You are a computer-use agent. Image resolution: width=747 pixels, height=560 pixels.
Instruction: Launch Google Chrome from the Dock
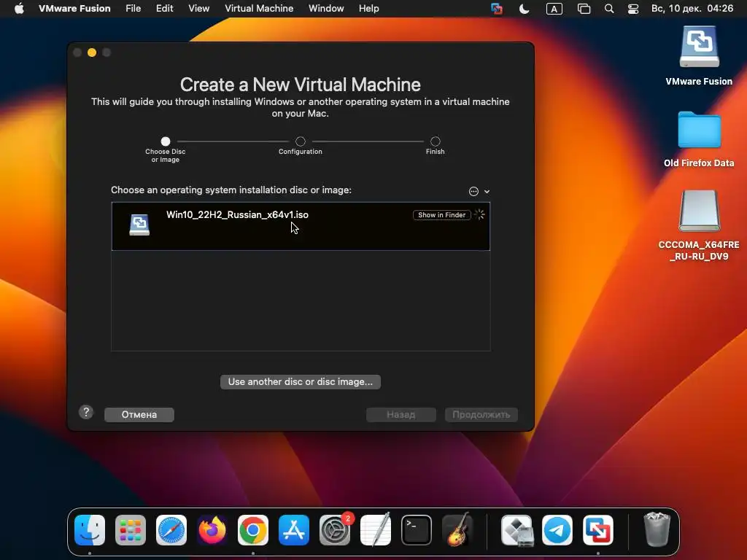253,530
